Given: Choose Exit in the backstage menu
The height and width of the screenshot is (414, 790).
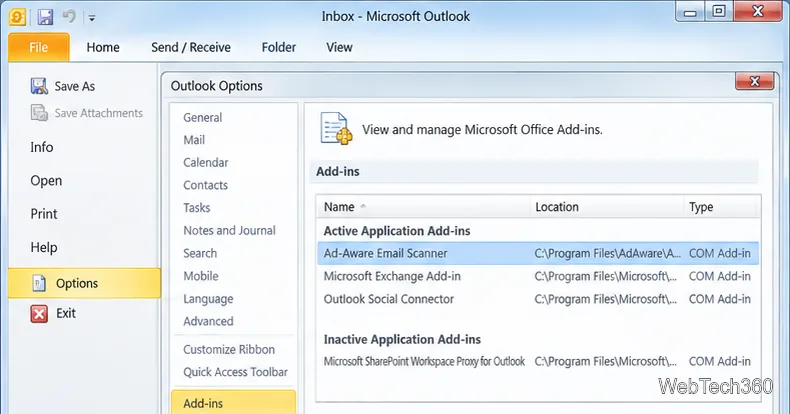Looking at the screenshot, I should (x=65, y=313).
